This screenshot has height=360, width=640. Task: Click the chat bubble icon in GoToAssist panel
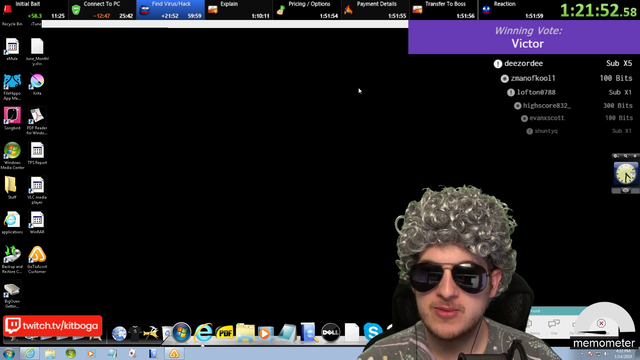tap(554, 324)
